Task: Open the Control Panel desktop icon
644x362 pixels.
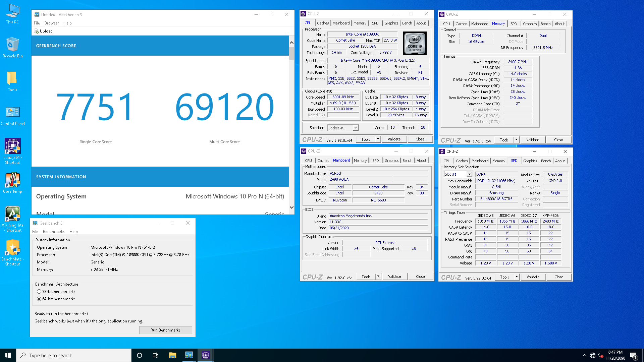Action: (13, 116)
